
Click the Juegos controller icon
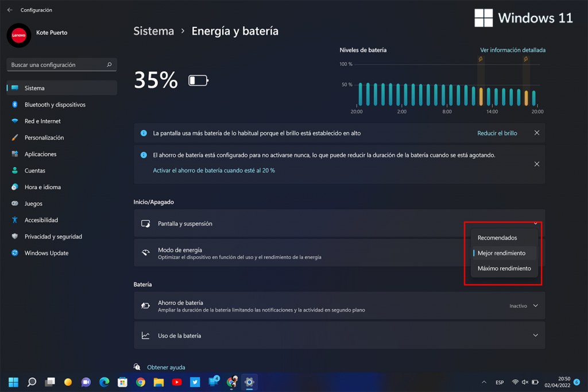[x=14, y=203]
